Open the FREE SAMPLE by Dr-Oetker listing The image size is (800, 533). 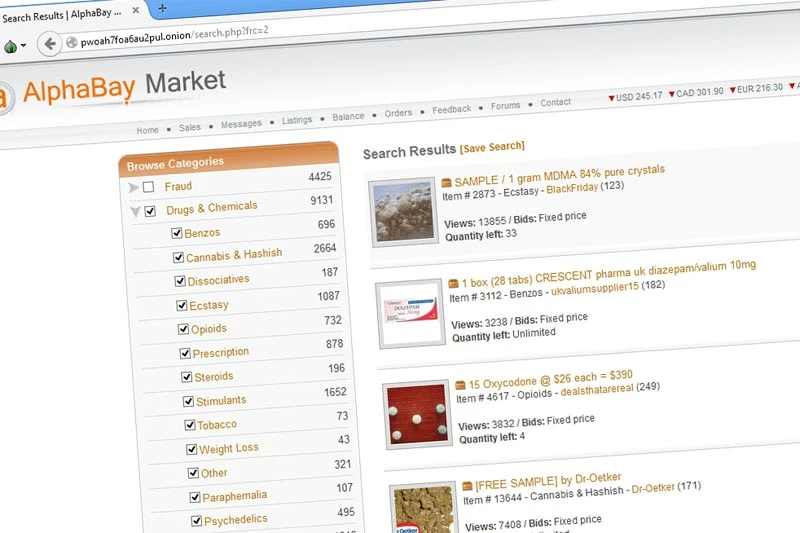tap(548, 481)
